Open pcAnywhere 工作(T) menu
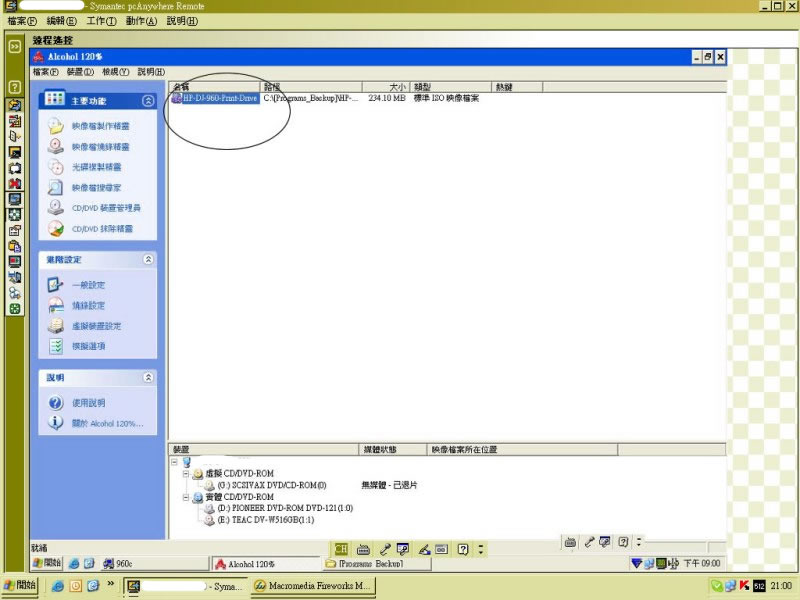Viewport: 800px width, 600px height. click(101, 21)
